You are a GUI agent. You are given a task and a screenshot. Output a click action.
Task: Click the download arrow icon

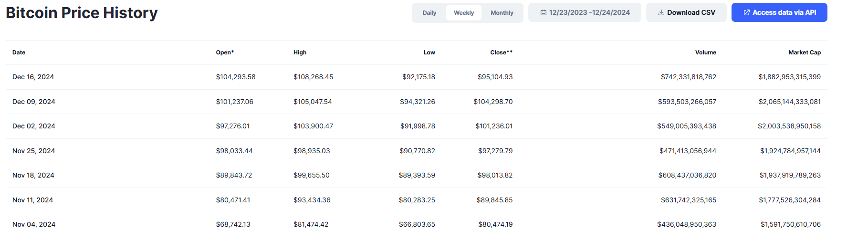pyautogui.click(x=661, y=13)
